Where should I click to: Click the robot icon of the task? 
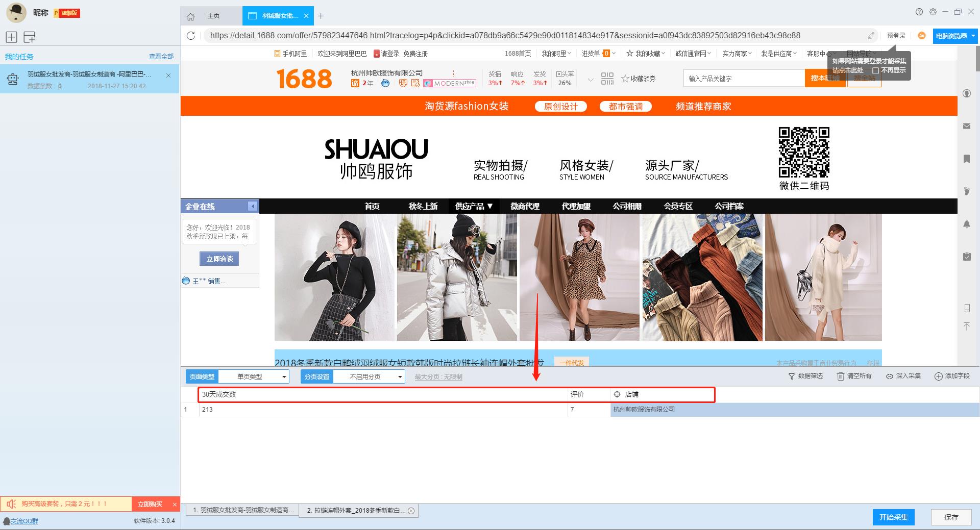point(13,79)
